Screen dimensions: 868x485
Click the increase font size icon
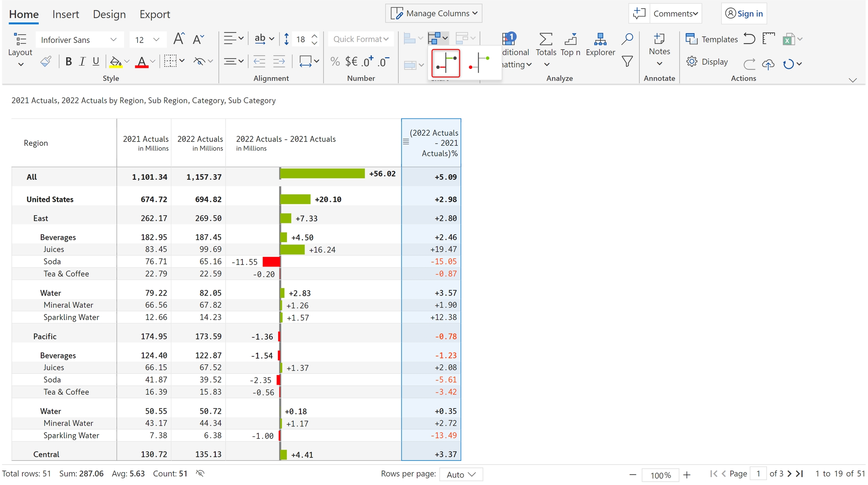(x=179, y=39)
